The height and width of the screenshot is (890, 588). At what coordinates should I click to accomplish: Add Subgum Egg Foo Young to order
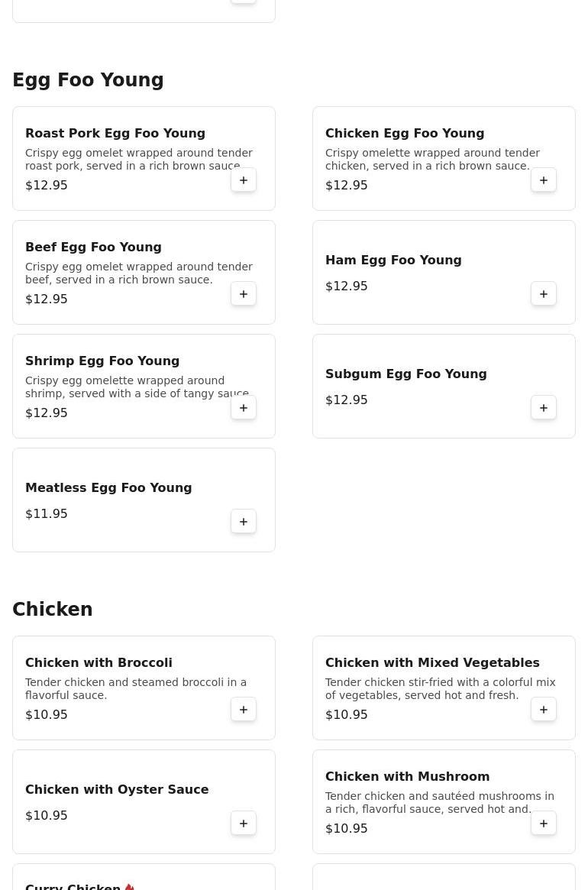tap(544, 408)
